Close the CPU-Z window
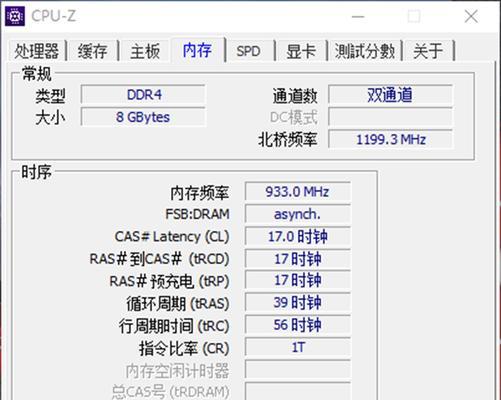Viewport: 501px width, 400px height. (x=471, y=16)
